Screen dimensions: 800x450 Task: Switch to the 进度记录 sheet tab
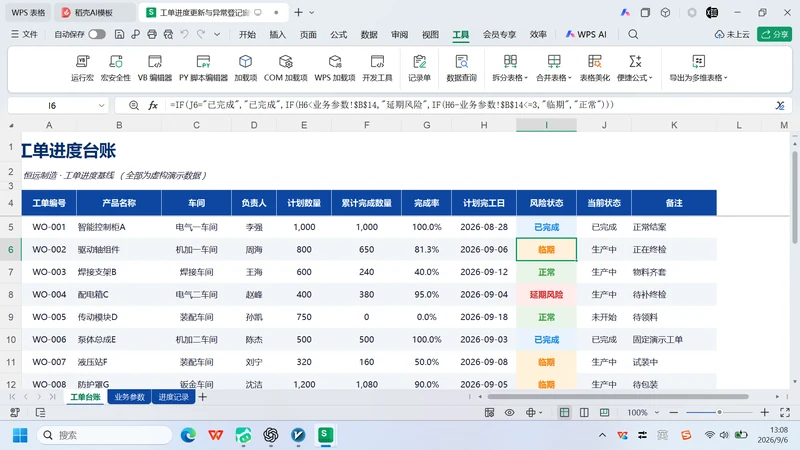[x=173, y=397]
